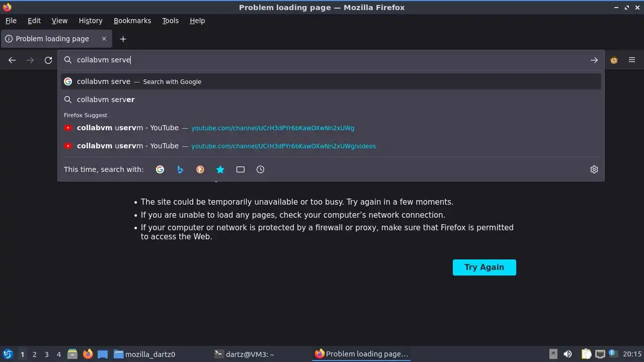The height and width of the screenshot is (362, 644).
Task: Launch Firefox from taskbar quick launch icon
Action: point(88,354)
